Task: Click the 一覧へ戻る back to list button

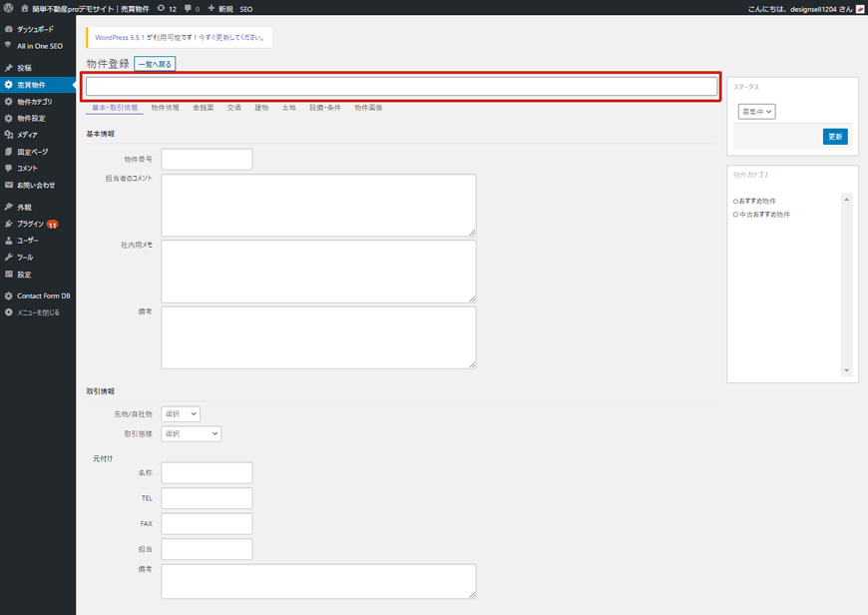Action: [x=155, y=64]
